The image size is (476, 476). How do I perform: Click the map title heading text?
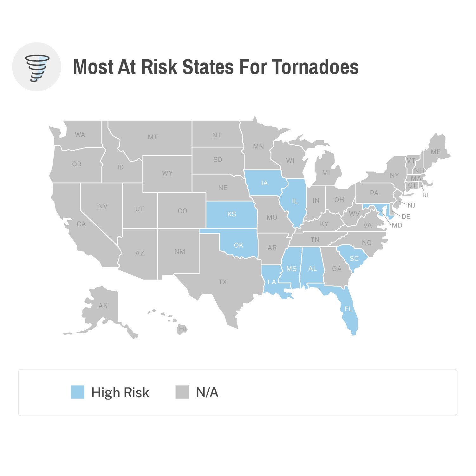coord(216,67)
